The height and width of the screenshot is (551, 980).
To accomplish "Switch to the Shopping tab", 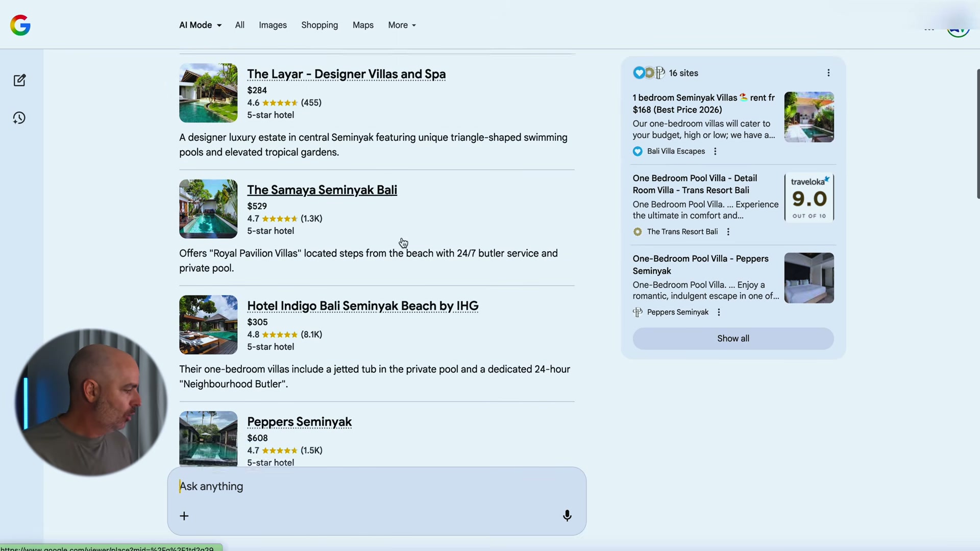I will (320, 25).
